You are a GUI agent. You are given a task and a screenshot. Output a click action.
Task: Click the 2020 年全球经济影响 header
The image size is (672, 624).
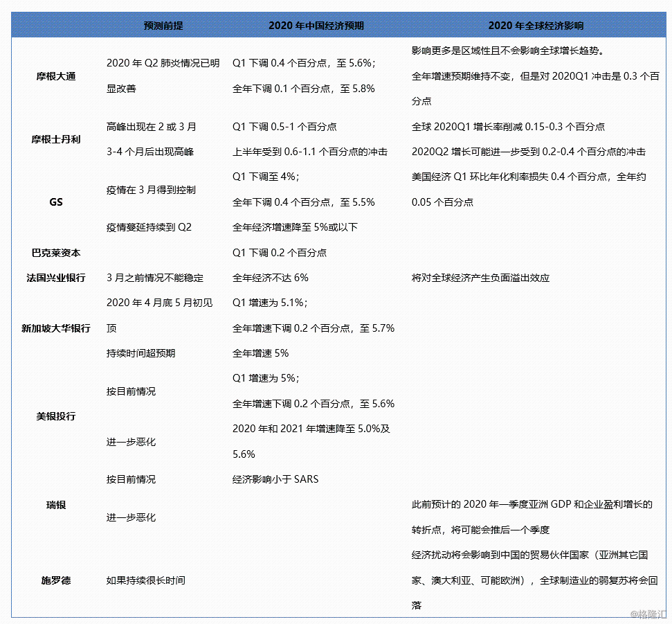536,26
